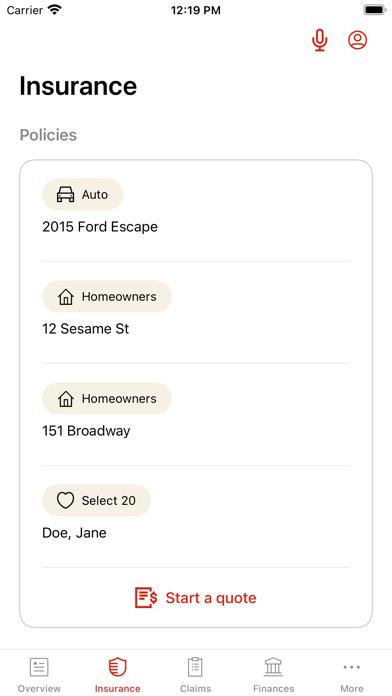Open the More tab
The image size is (392, 696).
pos(352,675)
